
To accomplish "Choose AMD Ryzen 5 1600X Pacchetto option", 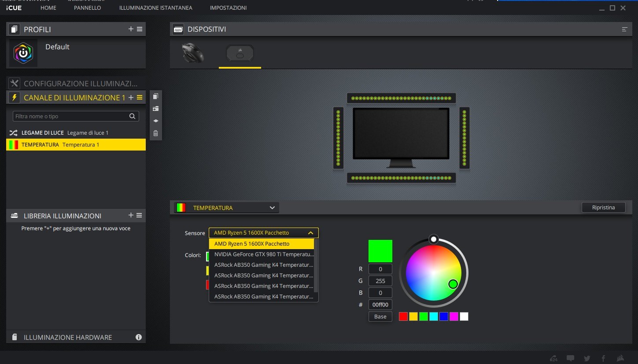I will pyautogui.click(x=262, y=244).
